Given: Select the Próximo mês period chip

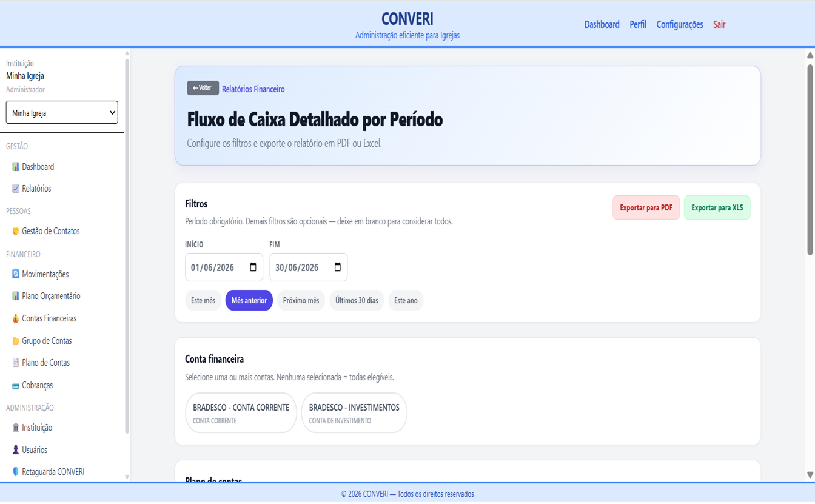Looking at the screenshot, I should (301, 300).
